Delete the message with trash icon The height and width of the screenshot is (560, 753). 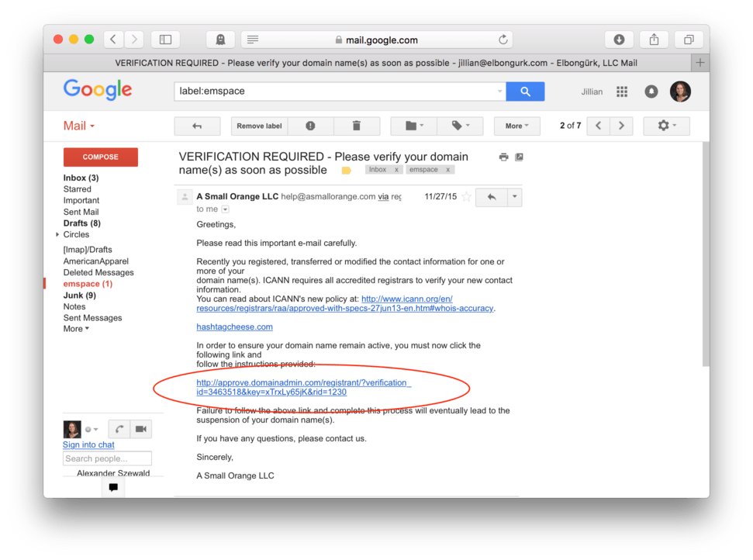coord(356,126)
